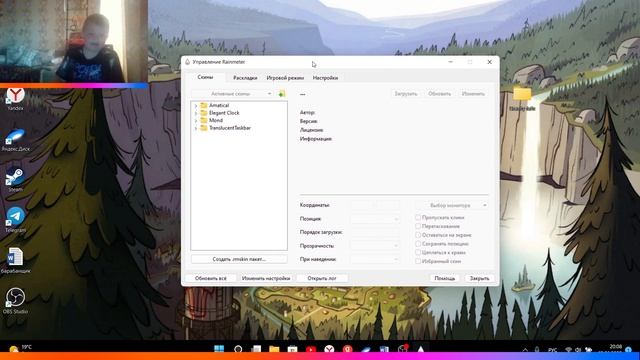Switch the РУС input language indicator
This screenshot has height=360, width=640.
(x=553, y=350)
